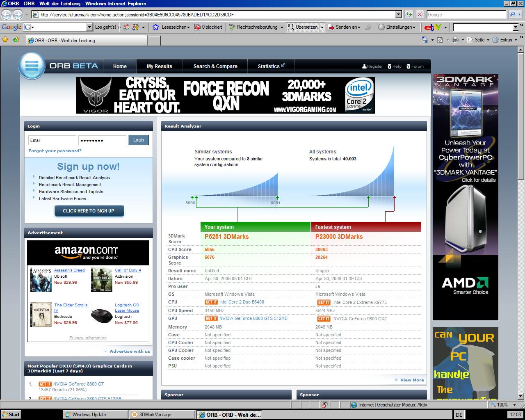This screenshot has height=420, width=525.
Task: Open the Extras tools menu
Action: coord(506,40)
